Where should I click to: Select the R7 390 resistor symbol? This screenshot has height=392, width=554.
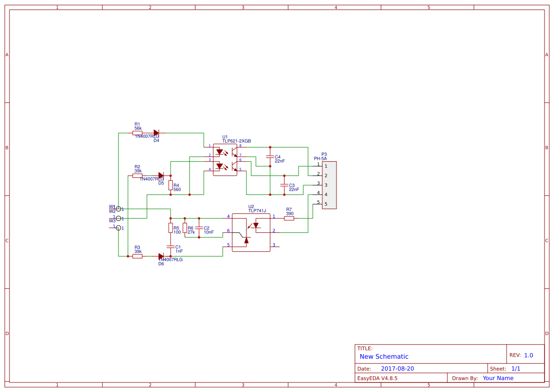pyautogui.click(x=289, y=218)
